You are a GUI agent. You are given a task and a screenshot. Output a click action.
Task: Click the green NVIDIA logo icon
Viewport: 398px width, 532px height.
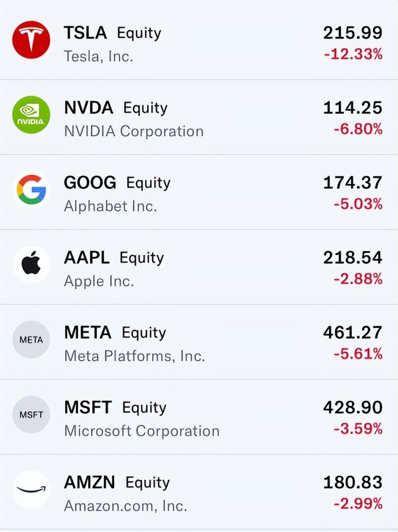coord(31,115)
